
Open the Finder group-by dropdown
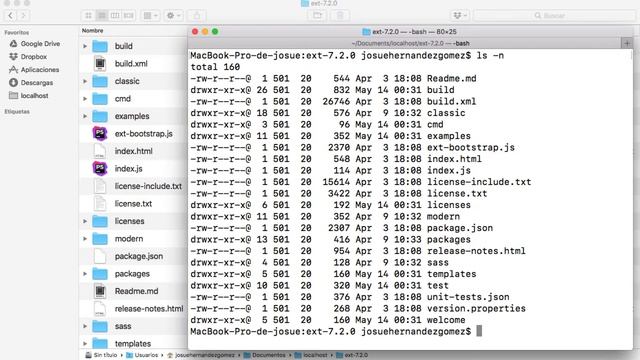click(151, 16)
